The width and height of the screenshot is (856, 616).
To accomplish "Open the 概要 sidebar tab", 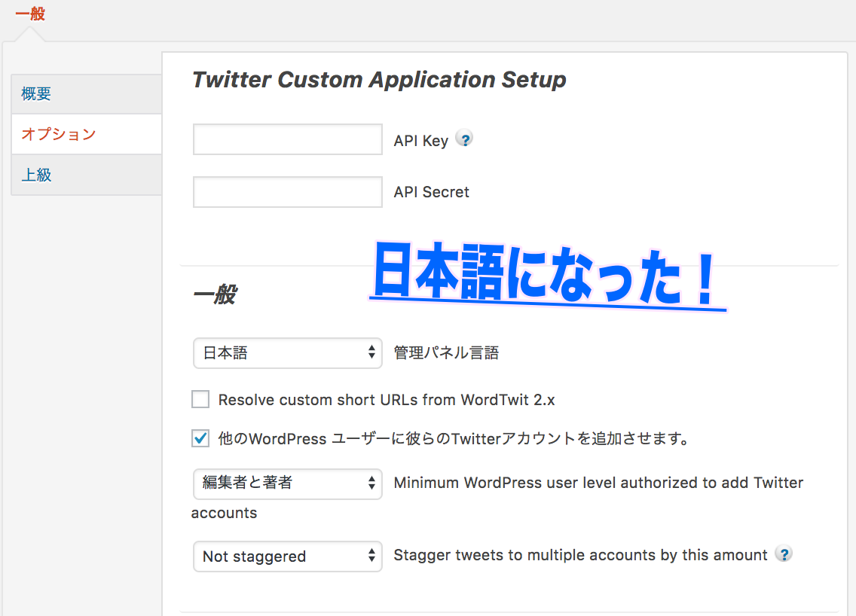I will point(86,94).
